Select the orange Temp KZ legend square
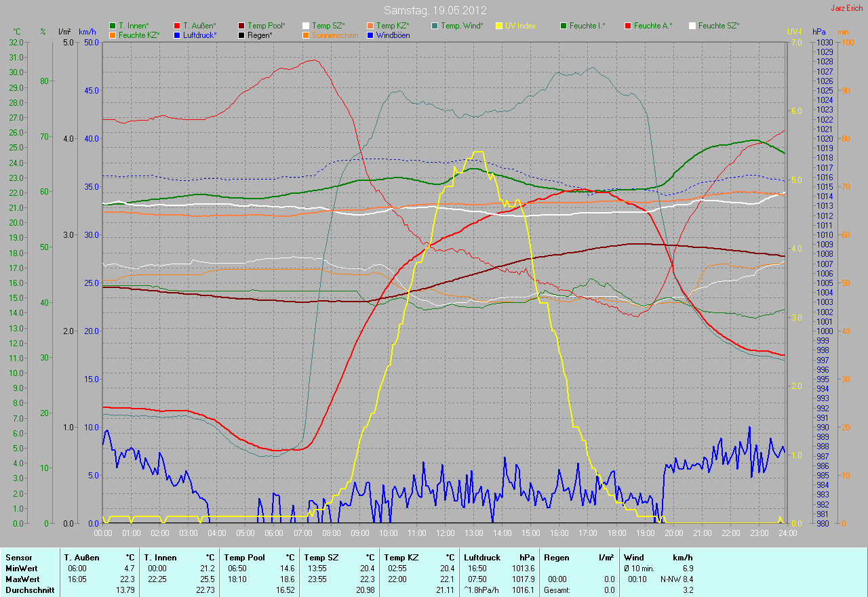This screenshot has height=597, width=868. point(371,26)
